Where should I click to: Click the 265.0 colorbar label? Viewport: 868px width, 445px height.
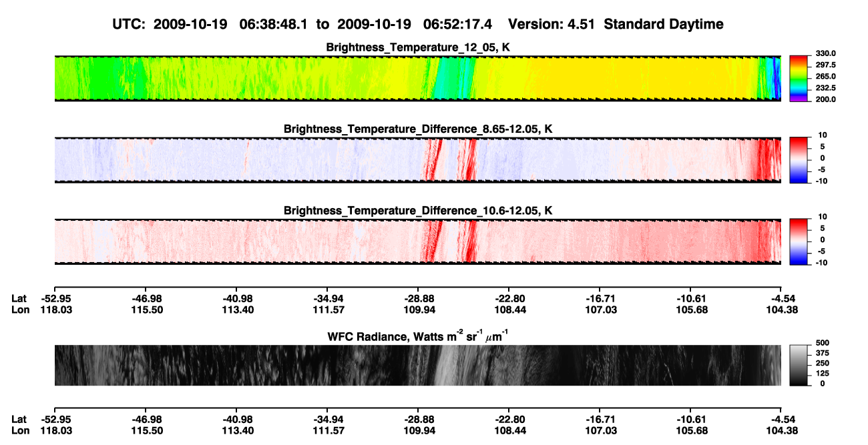tap(827, 76)
